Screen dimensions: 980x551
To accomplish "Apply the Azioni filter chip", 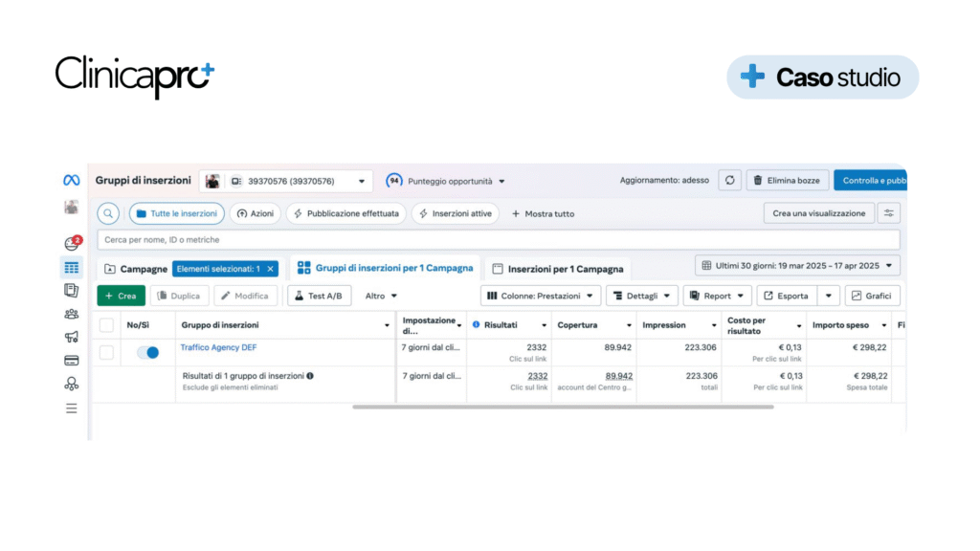I will pyautogui.click(x=256, y=213).
